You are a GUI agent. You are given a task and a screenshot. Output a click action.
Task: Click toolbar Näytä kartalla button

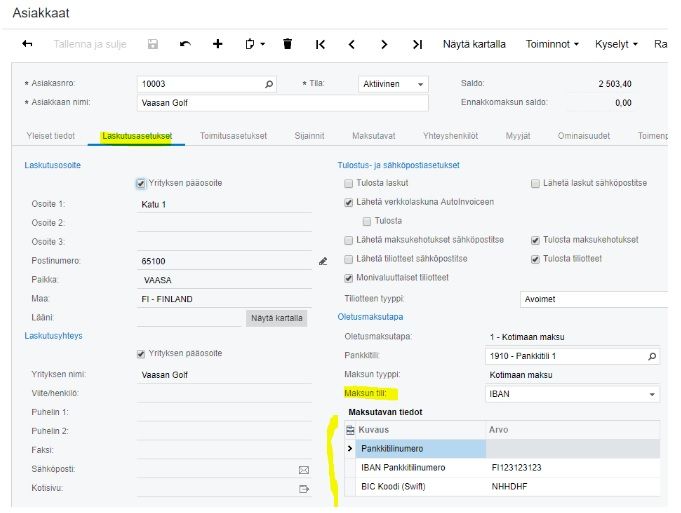474,44
